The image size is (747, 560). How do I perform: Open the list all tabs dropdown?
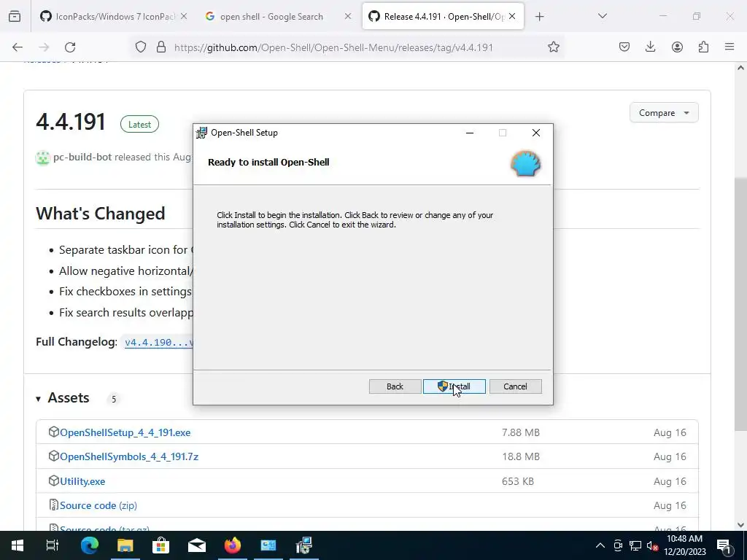click(x=602, y=17)
